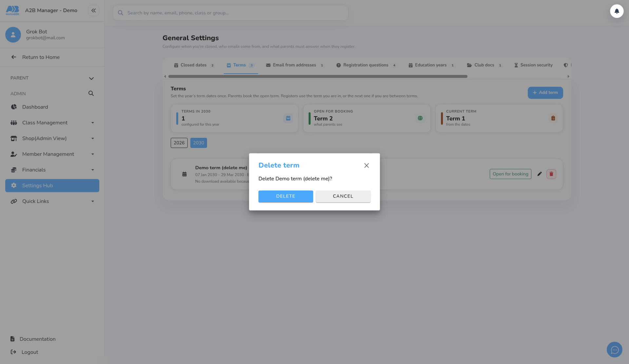Open the chat support bubble
The width and height of the screenshot is (629, 364).
pyautogui.click(x=615, y=350)
